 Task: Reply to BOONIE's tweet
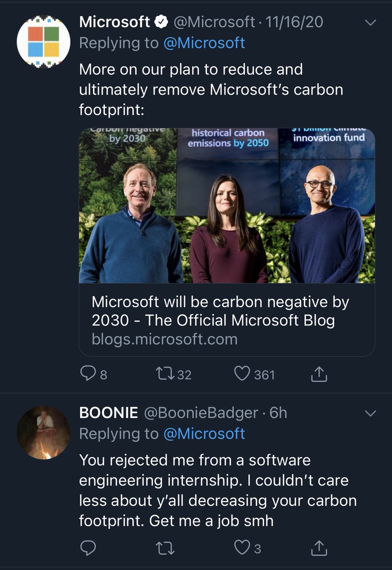[87, 549]
